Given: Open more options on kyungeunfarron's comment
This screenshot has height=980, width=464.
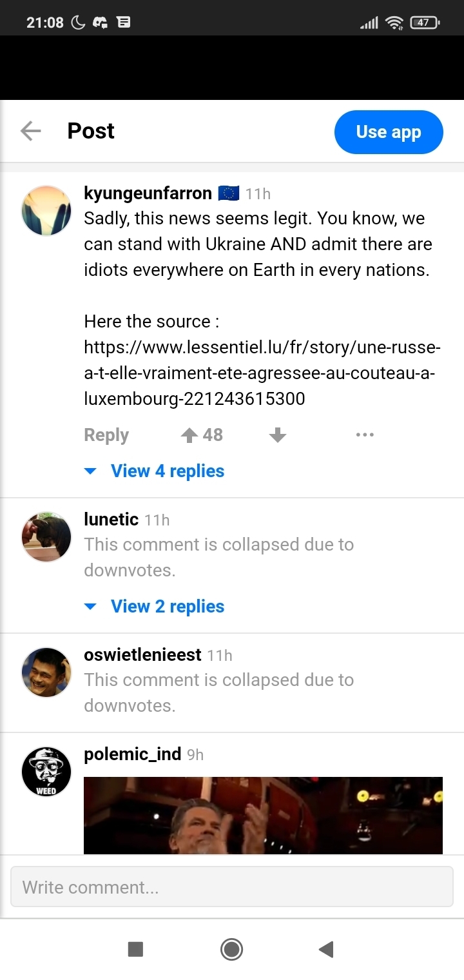Looking at the screenshot, I should (365, 435).
